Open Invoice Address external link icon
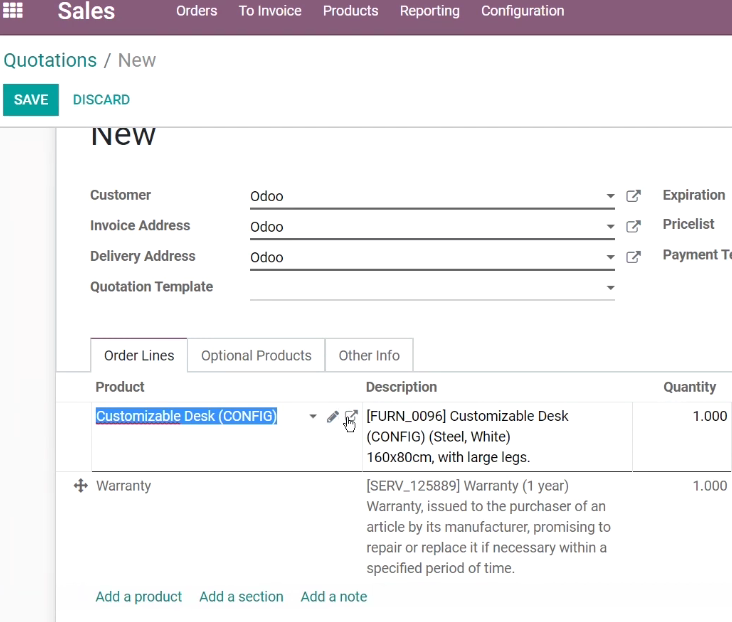 point(633,226)
